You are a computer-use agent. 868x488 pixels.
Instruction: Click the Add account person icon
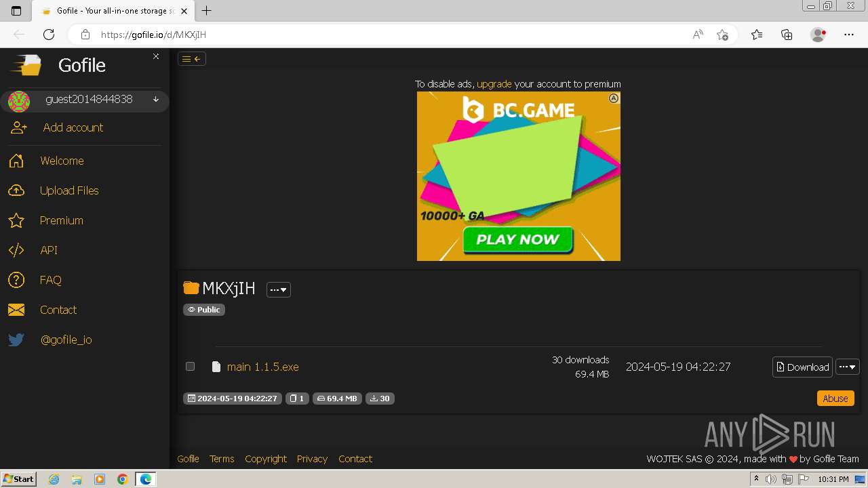coord(19,127)
